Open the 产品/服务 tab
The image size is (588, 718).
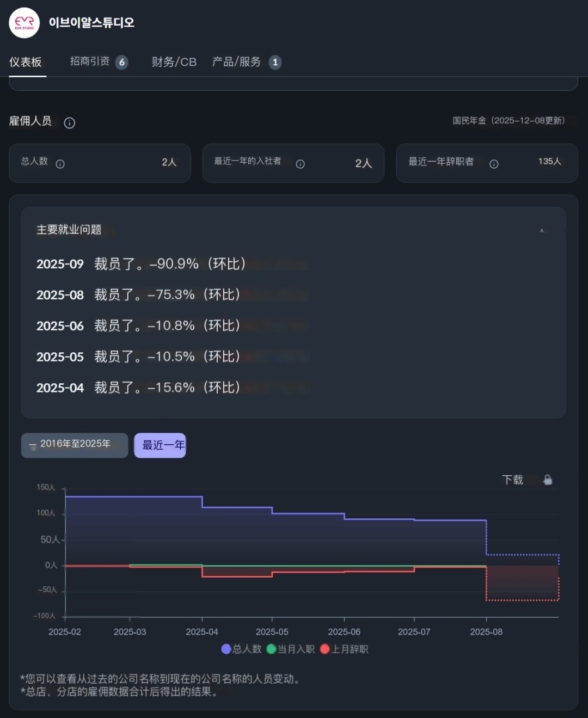[x=237, y=62]
